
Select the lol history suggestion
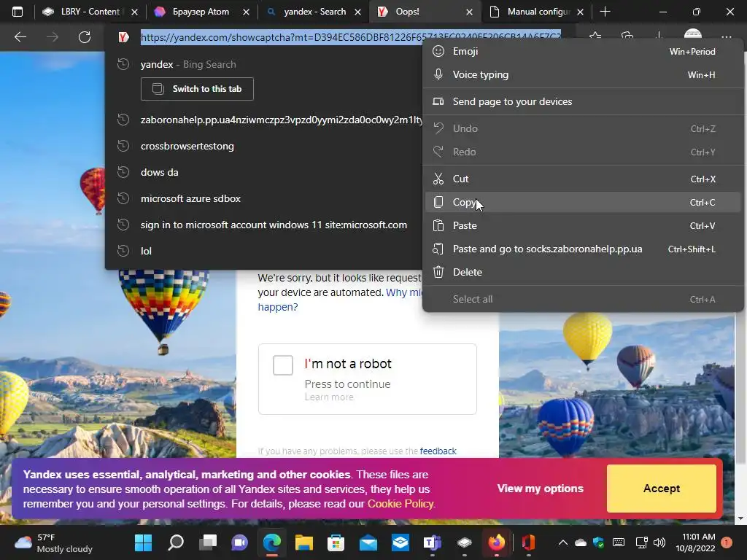(x=263, y=251)
